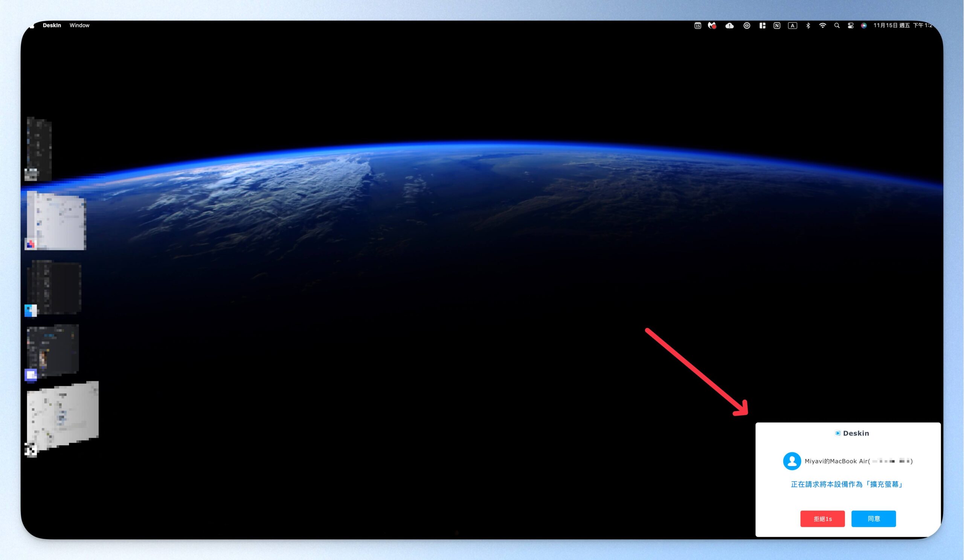Open Spotlight search from the menu bar
964x560 pixels.
coord(837,26)
